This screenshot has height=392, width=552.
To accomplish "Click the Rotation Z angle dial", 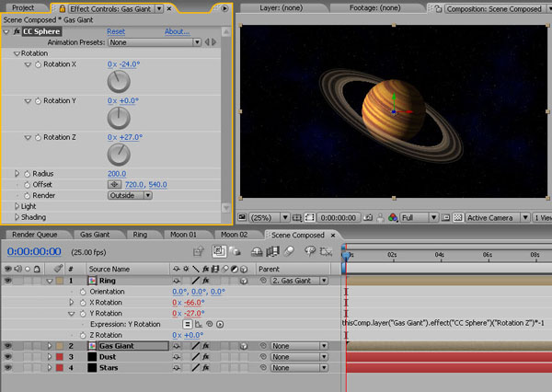I will [x=119, y=154].
